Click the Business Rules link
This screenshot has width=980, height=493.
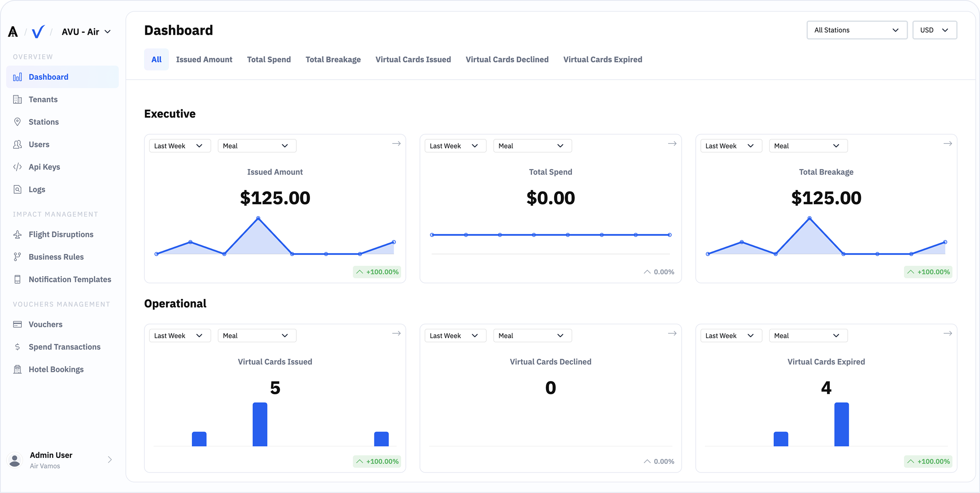click(x=56, y=257)
